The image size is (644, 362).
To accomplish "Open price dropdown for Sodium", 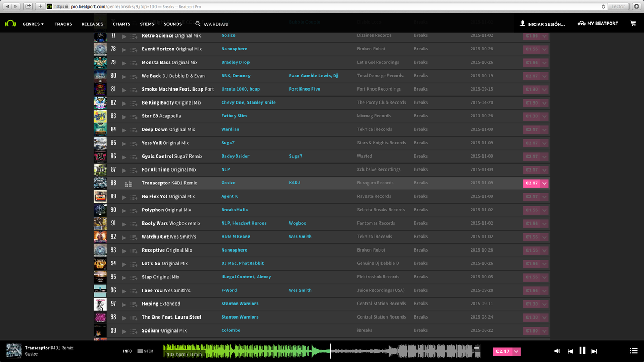I will click(x=545, y=331).
